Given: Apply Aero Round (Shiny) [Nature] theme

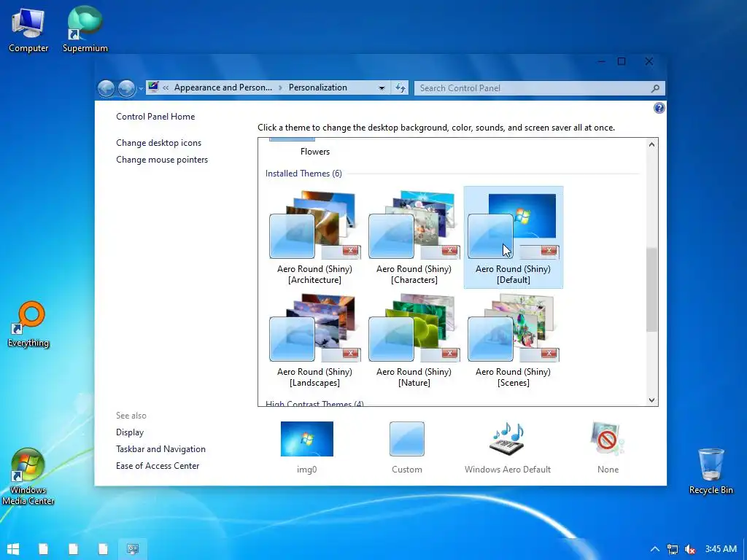Looking at the screenshot, I should pyautogui.click(x=414, y=340).
